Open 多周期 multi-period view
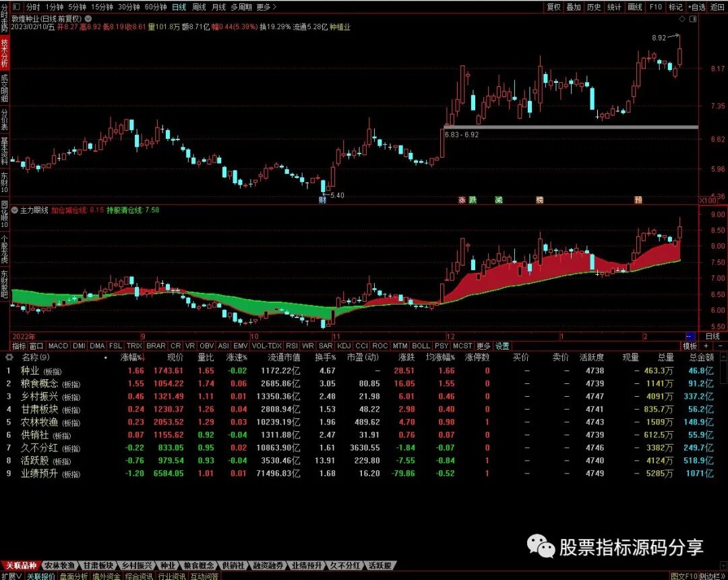728x580 pixels. (x=241, y=7)
